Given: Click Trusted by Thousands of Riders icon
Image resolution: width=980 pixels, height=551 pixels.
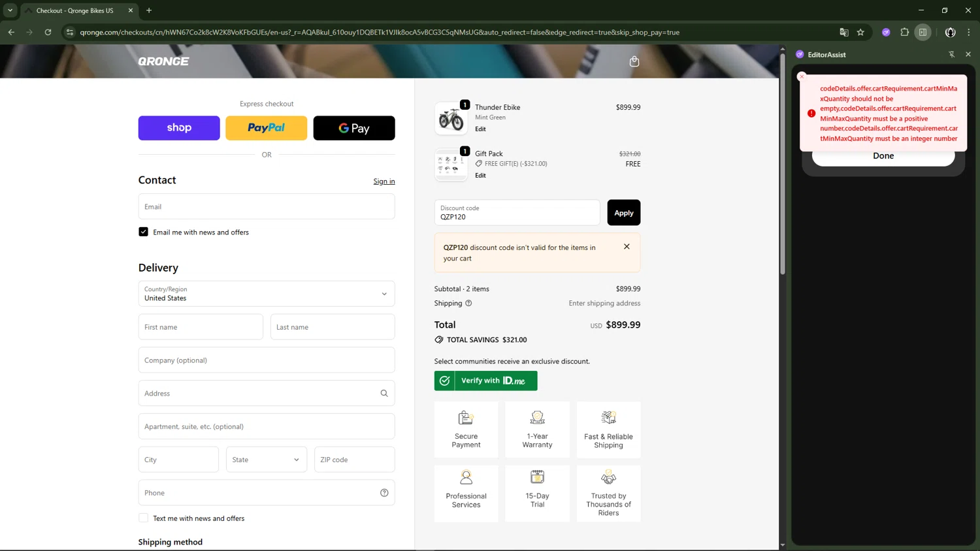Looking at the screenshot, I should (x=608, y=477).
